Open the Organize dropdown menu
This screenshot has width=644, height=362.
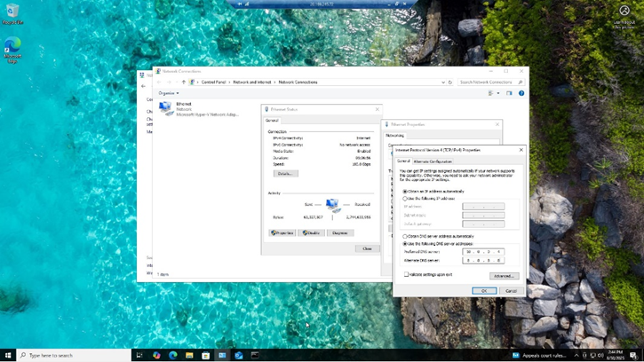point(168,93)
